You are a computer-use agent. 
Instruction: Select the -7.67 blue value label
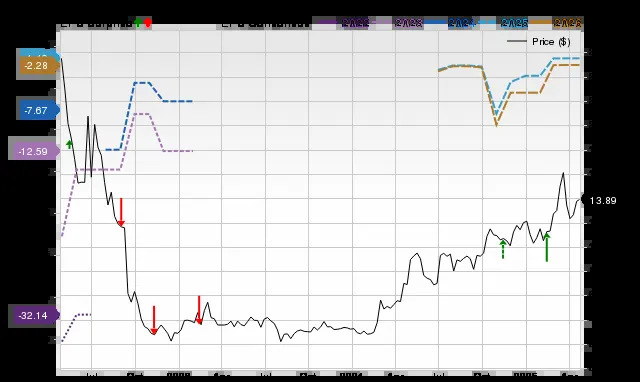[38, 110]
